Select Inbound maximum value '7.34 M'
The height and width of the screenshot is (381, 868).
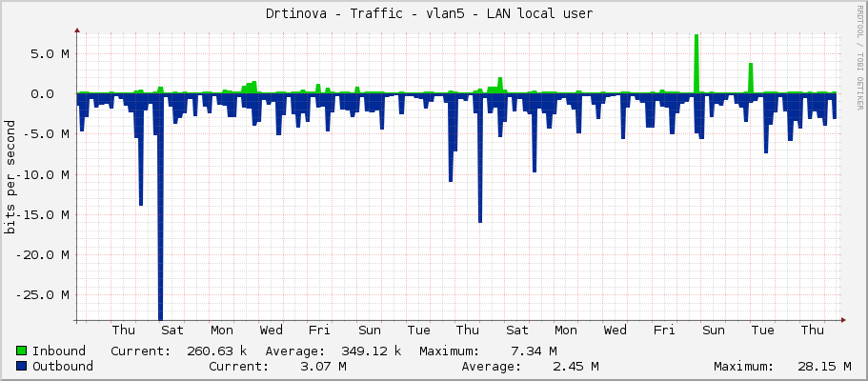pos(534,351)
